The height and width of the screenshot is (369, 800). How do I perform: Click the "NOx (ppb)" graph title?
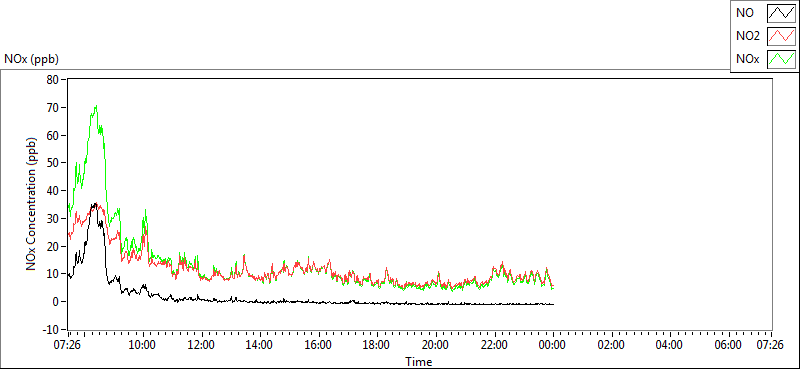tap(31, 59)
